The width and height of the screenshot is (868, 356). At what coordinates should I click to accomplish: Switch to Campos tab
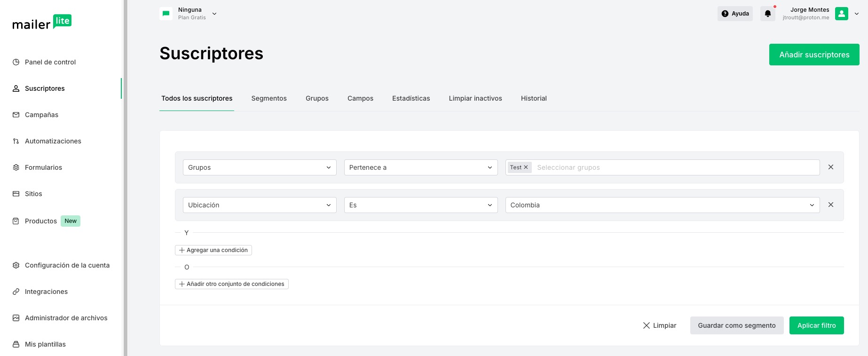pyautogui.click(x=360, y=98)
